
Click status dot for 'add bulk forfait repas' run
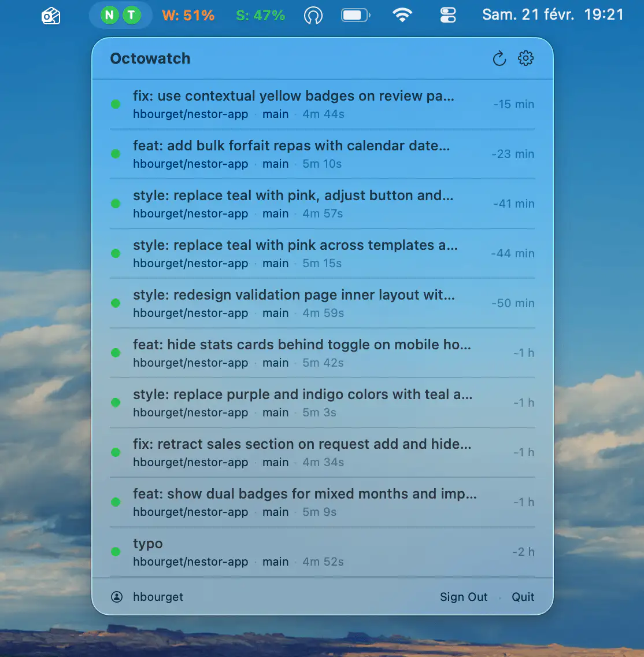pos(116,154)
